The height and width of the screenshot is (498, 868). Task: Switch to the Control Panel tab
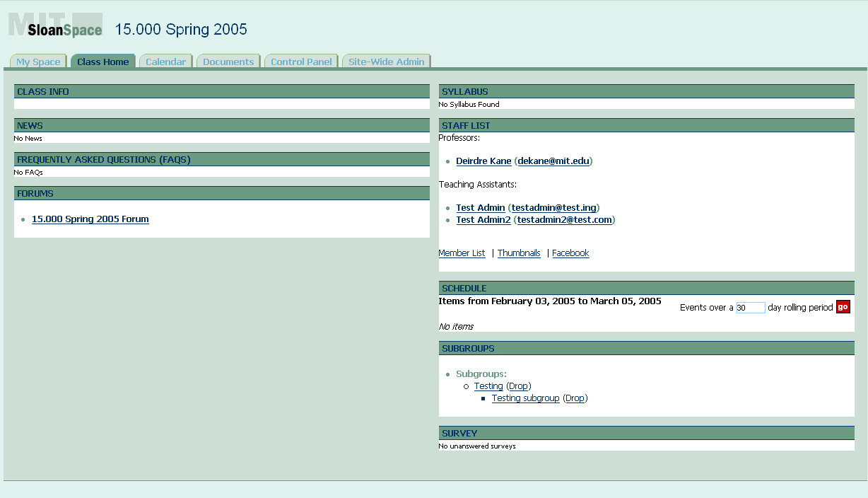click(x=301, y=62)
